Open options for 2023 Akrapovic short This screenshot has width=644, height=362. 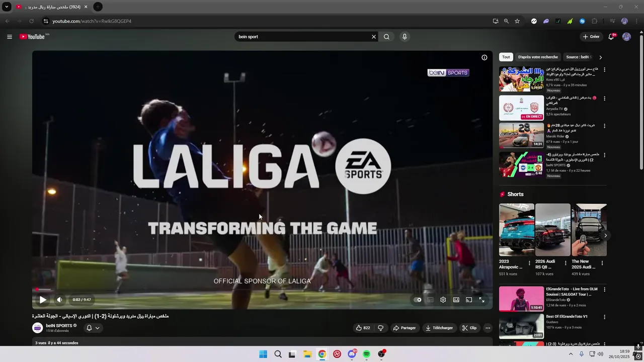(x=529, y=263)
